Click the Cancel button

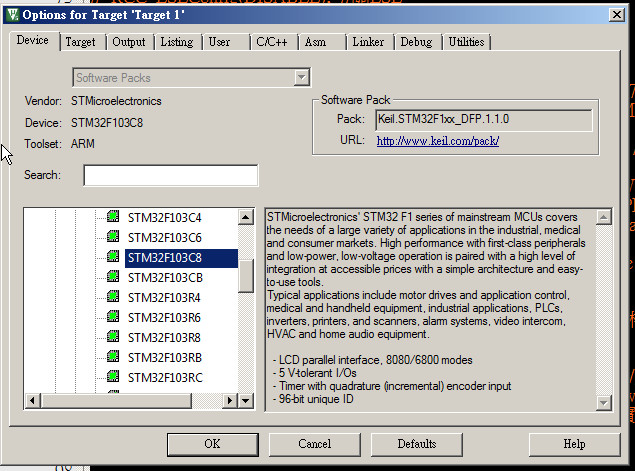315,444
